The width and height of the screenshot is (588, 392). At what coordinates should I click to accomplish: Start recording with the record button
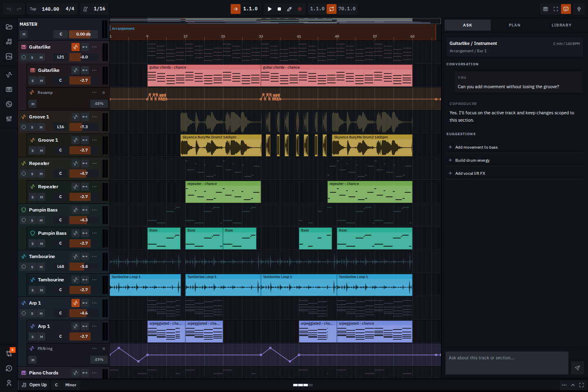pos(300,9)
